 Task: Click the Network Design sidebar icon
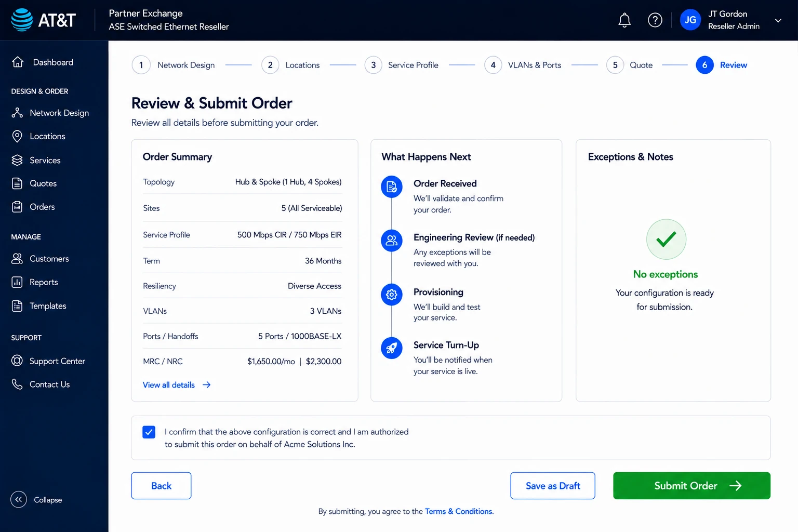(x=17, y=113)
